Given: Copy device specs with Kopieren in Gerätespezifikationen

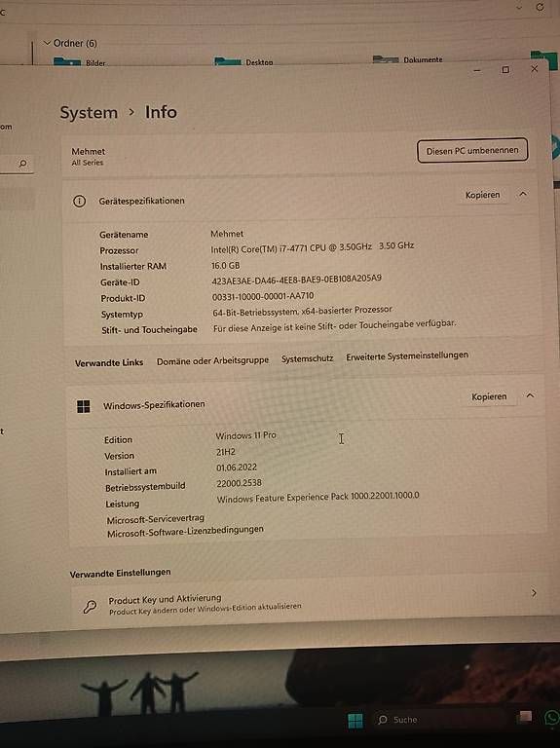Looking at the screenshot, I should (483, 195).
